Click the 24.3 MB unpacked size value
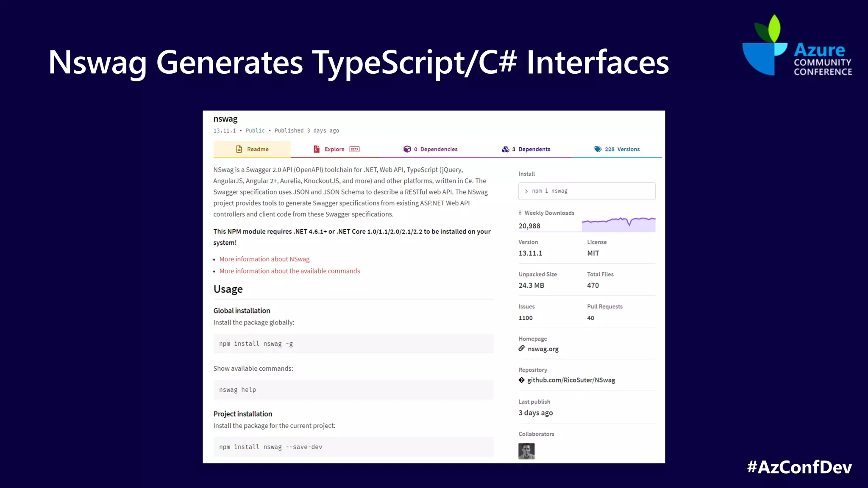868x488 pixels. (x=531, y=285)
